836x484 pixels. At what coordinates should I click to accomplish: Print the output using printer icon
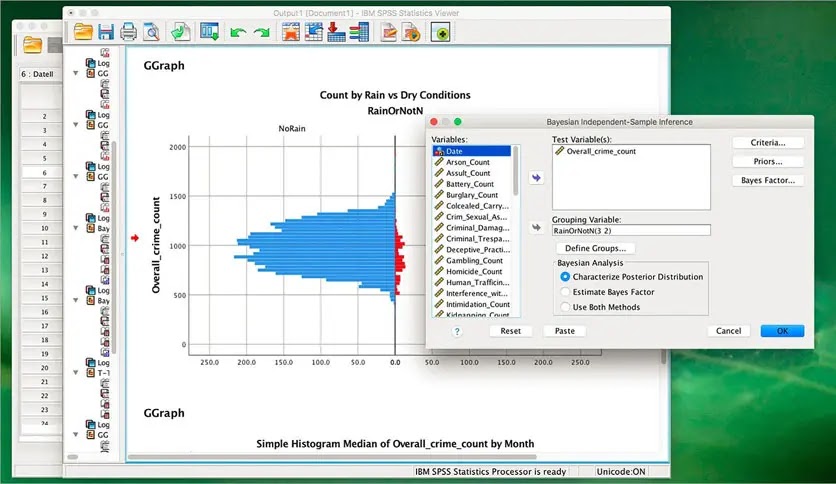click(128, 33)
